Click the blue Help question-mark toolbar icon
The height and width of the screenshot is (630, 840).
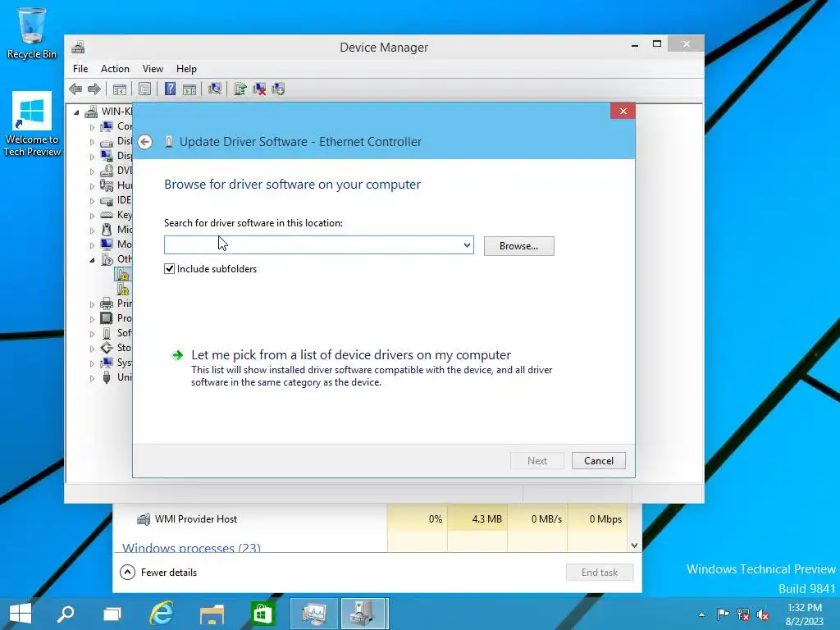(170, 89)
